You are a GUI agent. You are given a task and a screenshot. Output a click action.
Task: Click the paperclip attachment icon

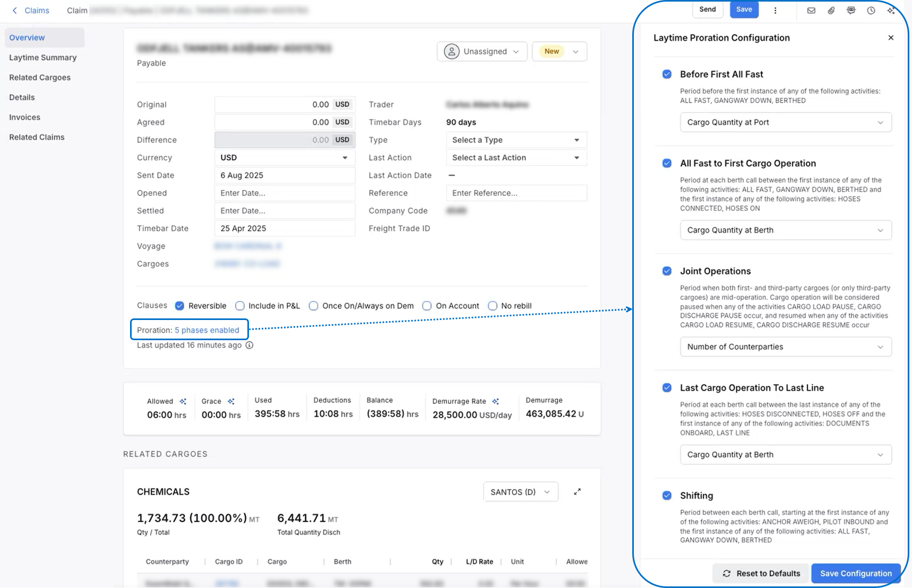click(x=831, y=10)
